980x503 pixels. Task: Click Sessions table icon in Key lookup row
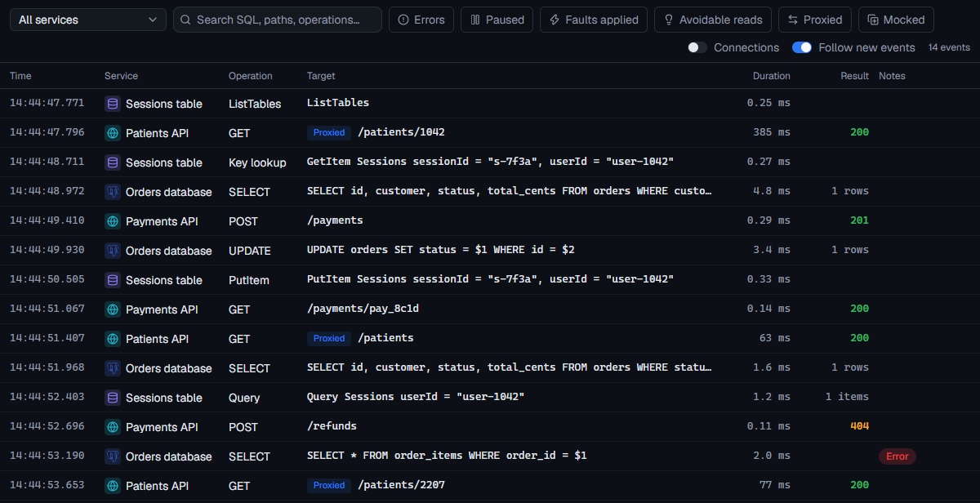[x=113, y=162]
